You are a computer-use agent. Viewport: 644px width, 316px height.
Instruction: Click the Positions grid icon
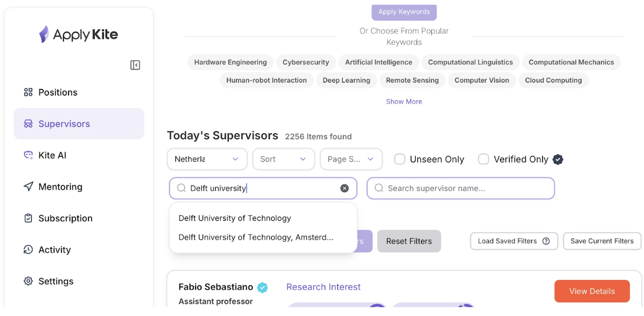(x=29, y=93)
